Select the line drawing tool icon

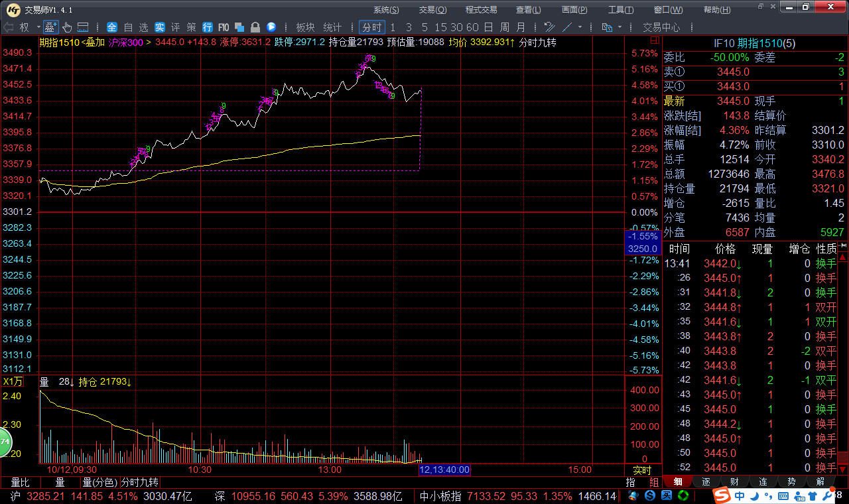pos(567,27)
